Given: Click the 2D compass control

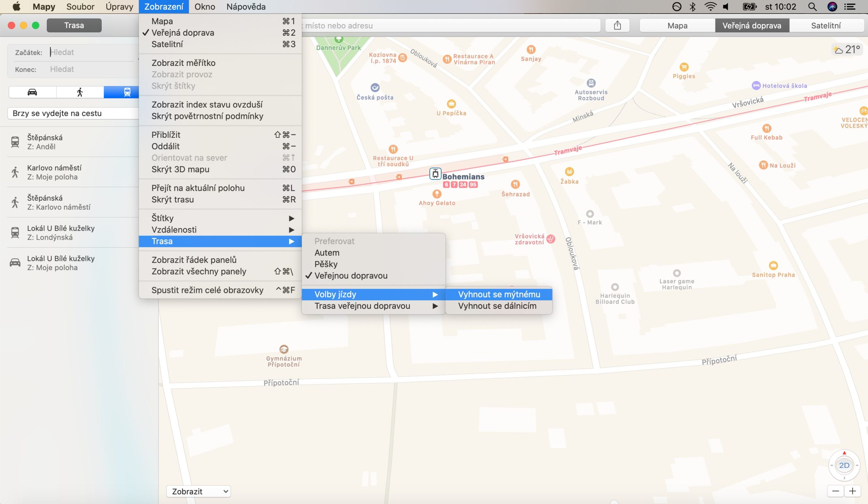Looking at the screenshot, I should (844, 465).
